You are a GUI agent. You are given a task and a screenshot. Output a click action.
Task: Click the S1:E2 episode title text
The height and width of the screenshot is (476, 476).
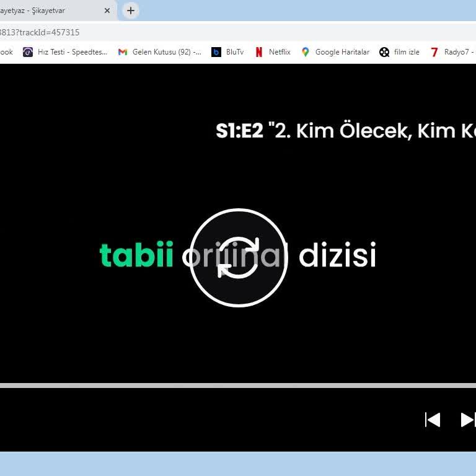pos(346,131)
